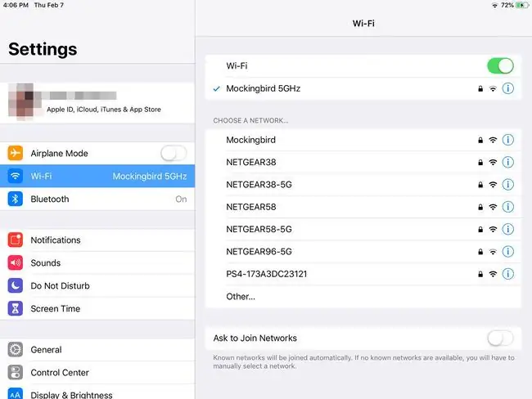Enable Airplane Mode toggle
The image size is (532, 399).
pos(174,153)
